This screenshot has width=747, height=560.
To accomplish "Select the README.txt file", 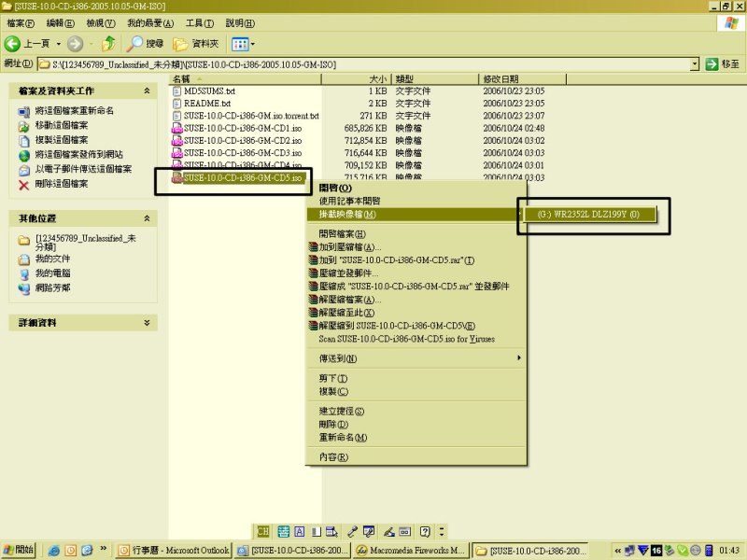I will click(207, 104).
